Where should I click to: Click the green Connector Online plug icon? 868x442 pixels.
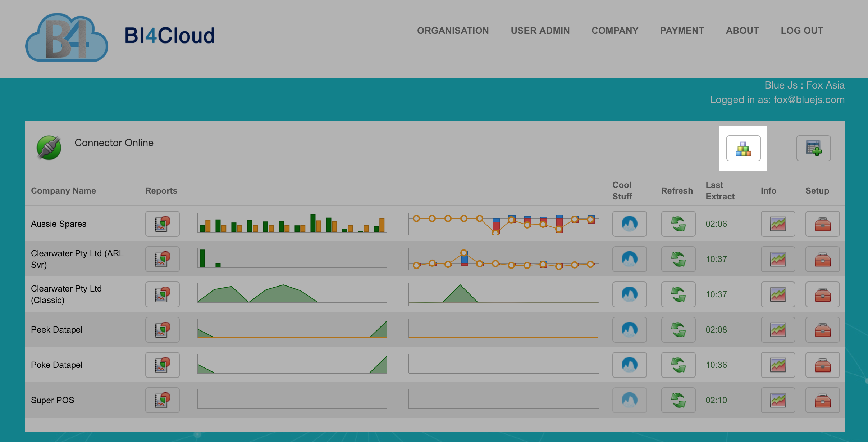49,148
